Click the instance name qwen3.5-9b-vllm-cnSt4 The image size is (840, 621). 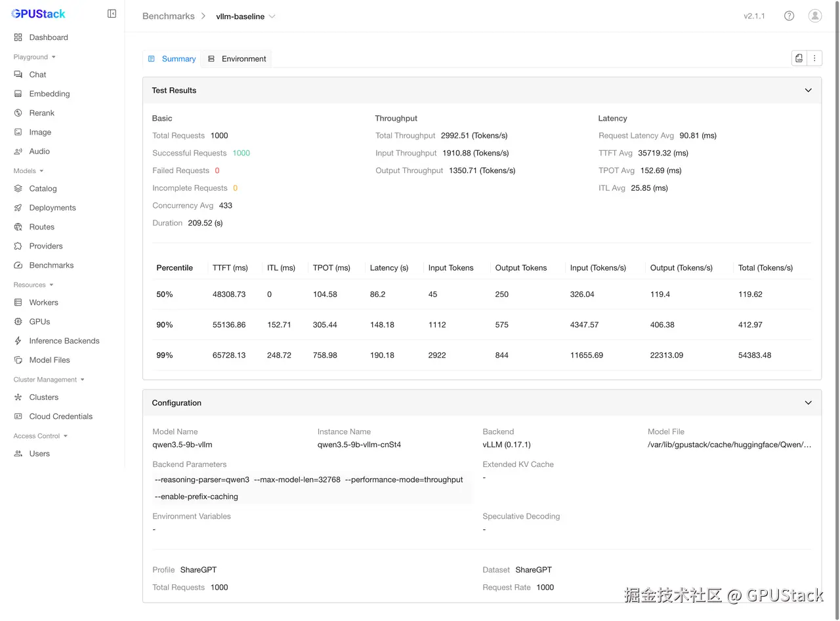(359, 445)
